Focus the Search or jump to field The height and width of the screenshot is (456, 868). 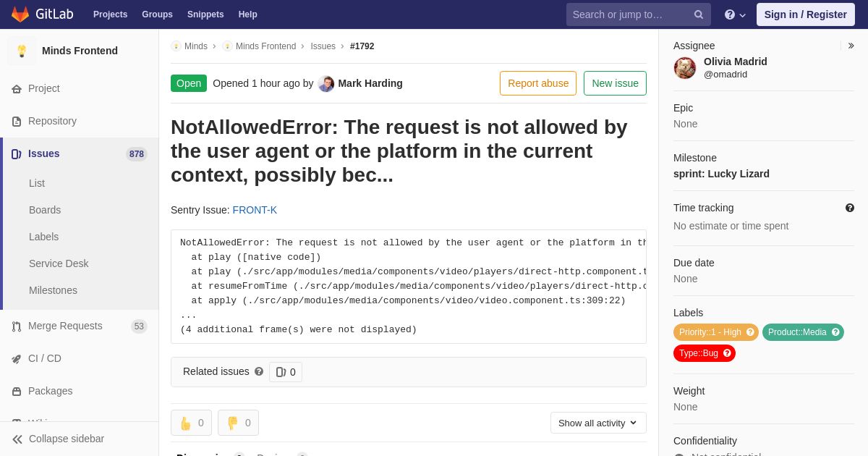click(638, 14)
